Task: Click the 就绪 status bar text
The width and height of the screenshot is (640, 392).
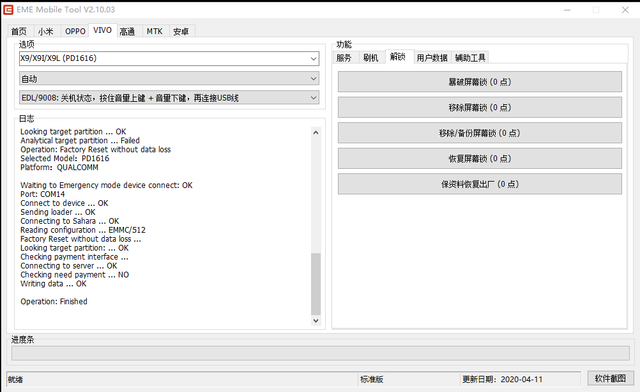Action: 15,379
